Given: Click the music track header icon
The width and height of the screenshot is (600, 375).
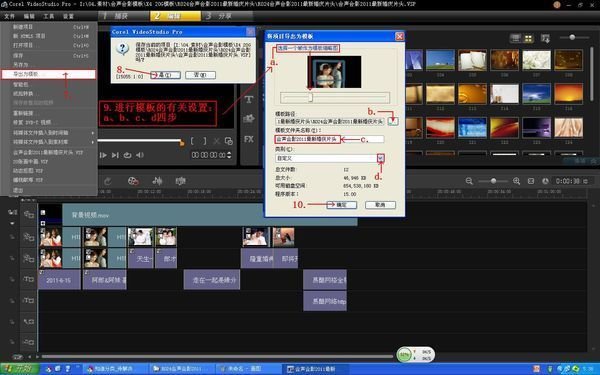Looking at the screenshot, I should tap(29, 342).
